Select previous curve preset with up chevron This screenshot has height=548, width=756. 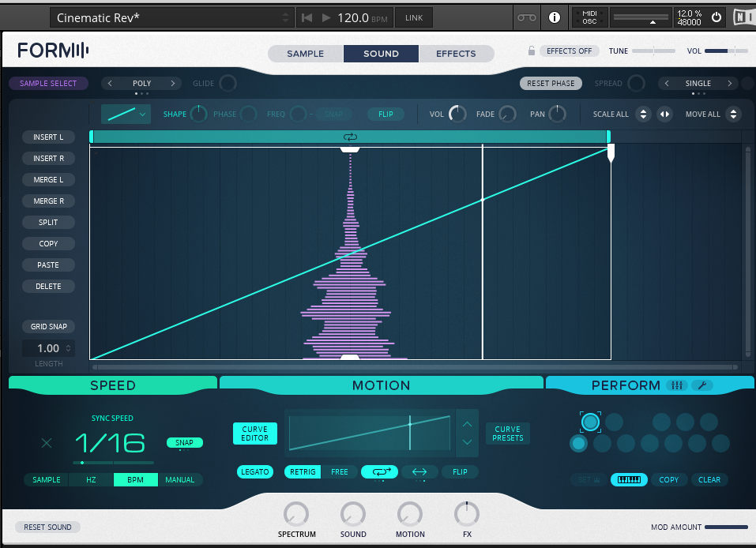[x=467, y=425]
